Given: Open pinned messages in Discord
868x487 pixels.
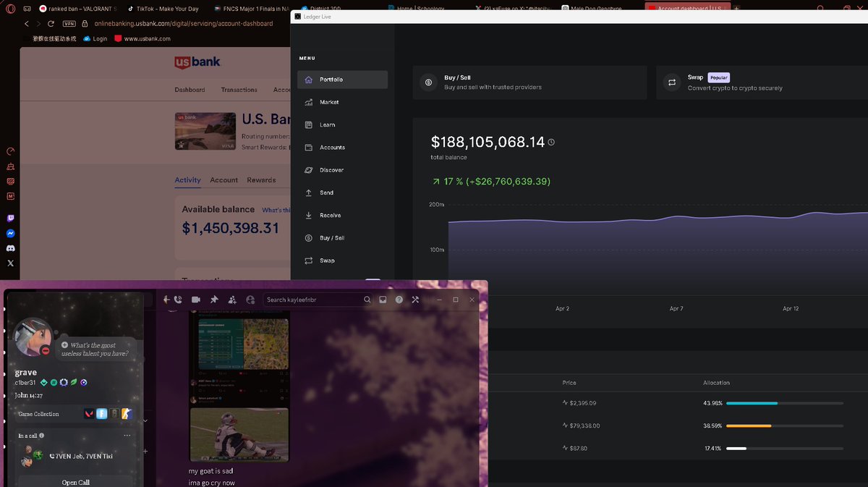Looking at the screenshot, I should point(214,300).
